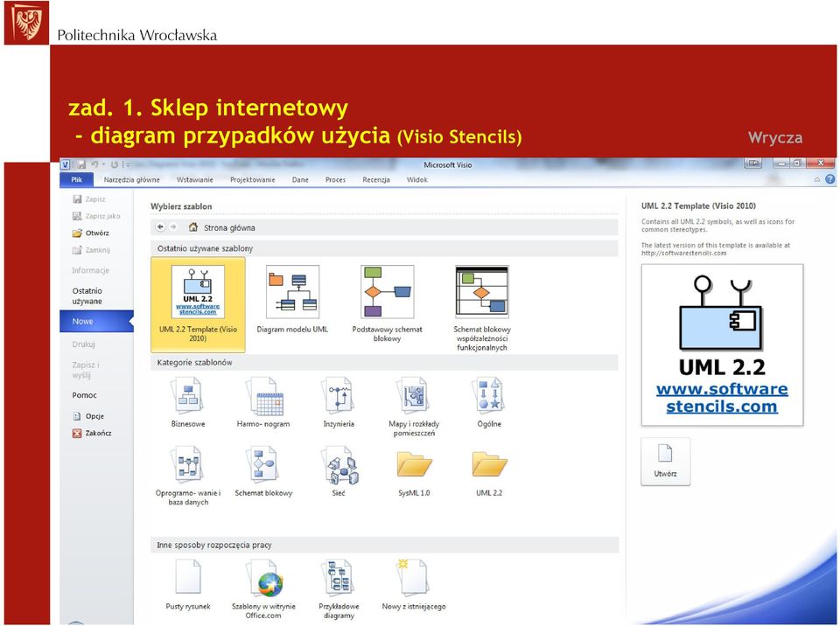This screenshot has height=626, width=840.
Task: Select the Nowe section
Action: point(96,321)
